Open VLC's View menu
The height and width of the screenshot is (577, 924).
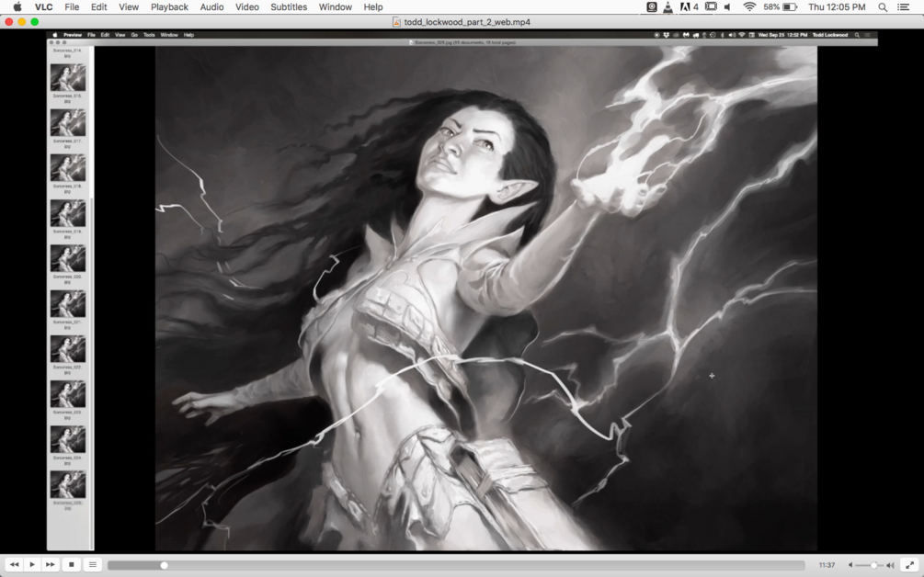pyautogui.click(x=129, y=7)
